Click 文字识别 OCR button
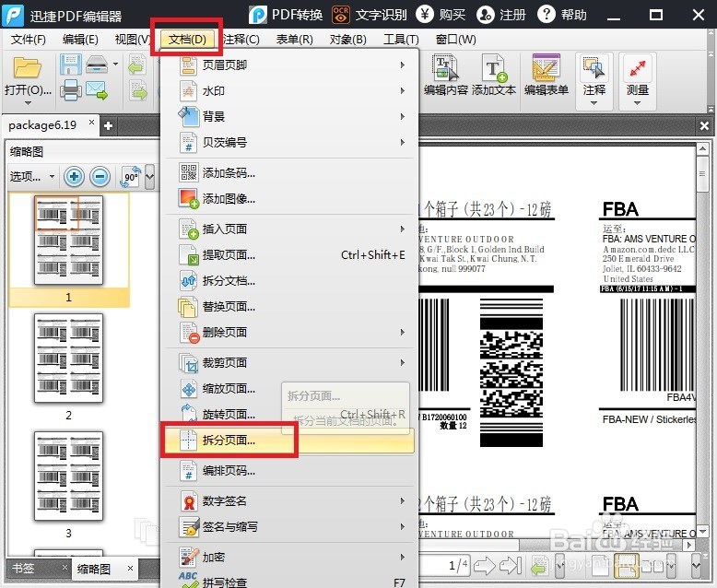This screenshot has height=588, width=717. (370, 15)
